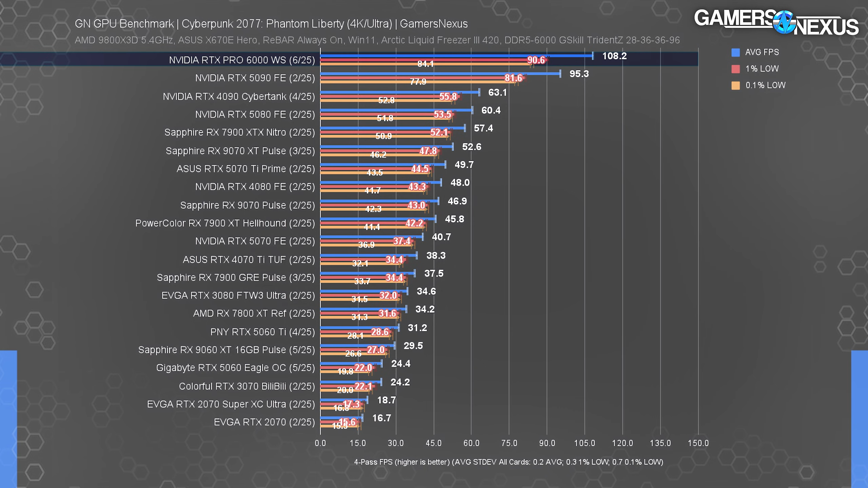Click the 150.0 x-axis tick label
The height and width of the screenshot is (488, 868).
coord(698,443)
